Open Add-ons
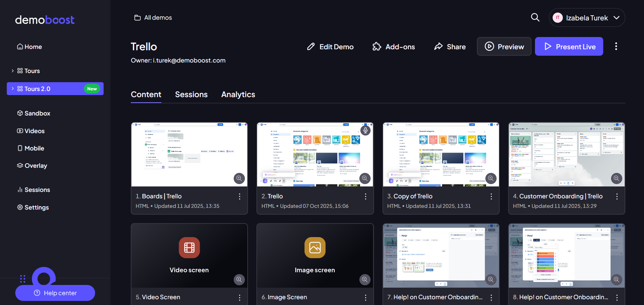This screenshot has width=644, height=305. [394, 47]
